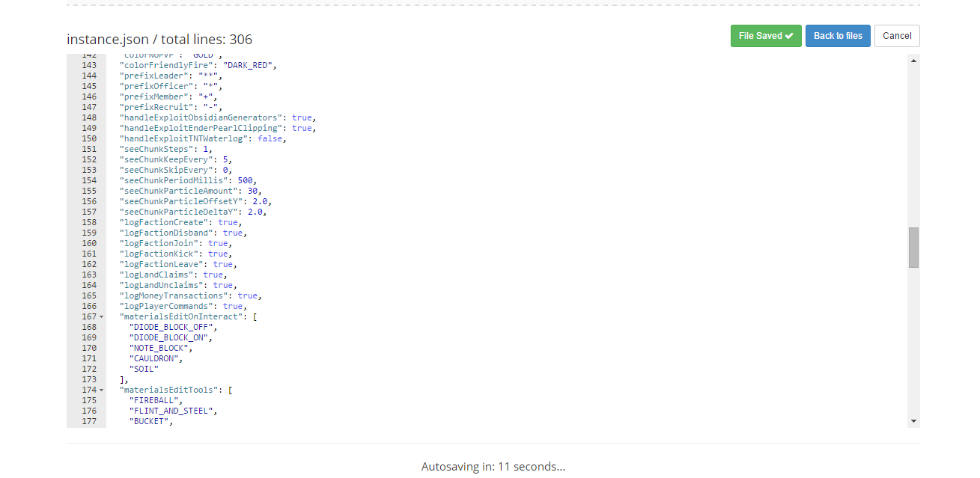This screenshot has height=478, width=980.
Task: Collapse the materialsEditOnInteract array fold arrow
Action: (x=101, y=316)
